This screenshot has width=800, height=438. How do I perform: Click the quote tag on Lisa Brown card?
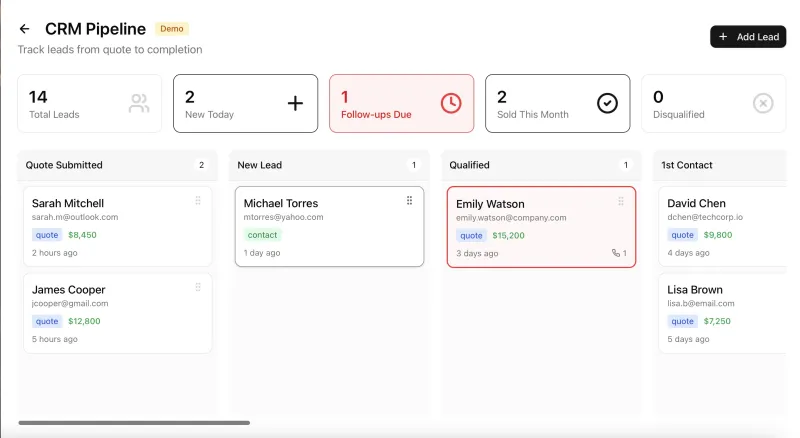point(682,321)
